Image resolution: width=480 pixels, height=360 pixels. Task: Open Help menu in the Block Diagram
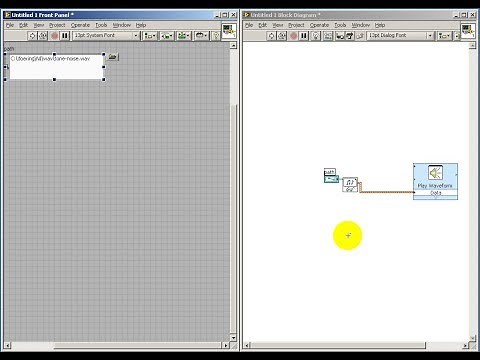tap(380, 25)
